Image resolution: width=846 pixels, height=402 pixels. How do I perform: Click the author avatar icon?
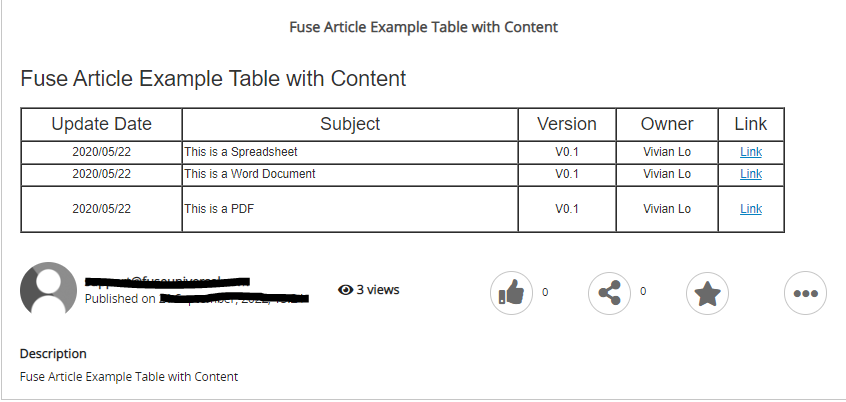[x=48, y=290]
